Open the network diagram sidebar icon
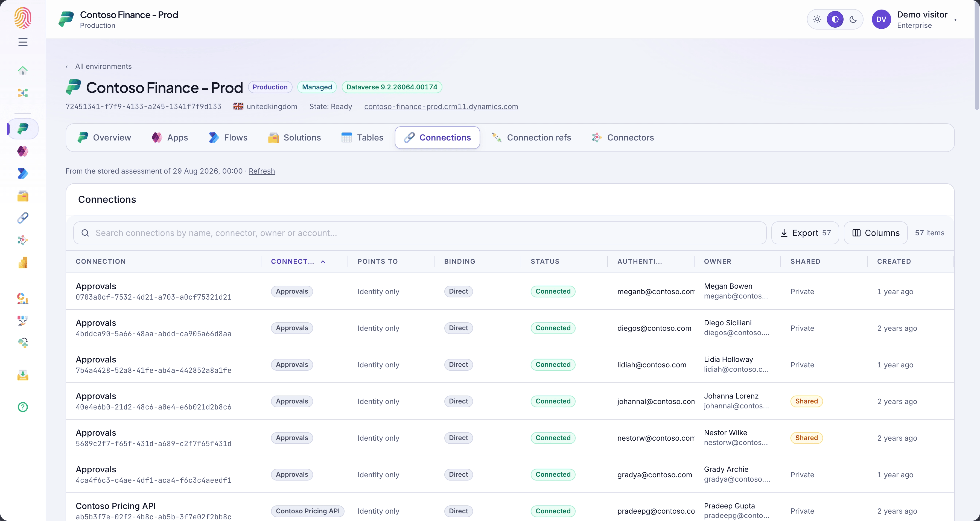Screen dimensions: 980x521 pyautogui.click(x=23, y=93)
